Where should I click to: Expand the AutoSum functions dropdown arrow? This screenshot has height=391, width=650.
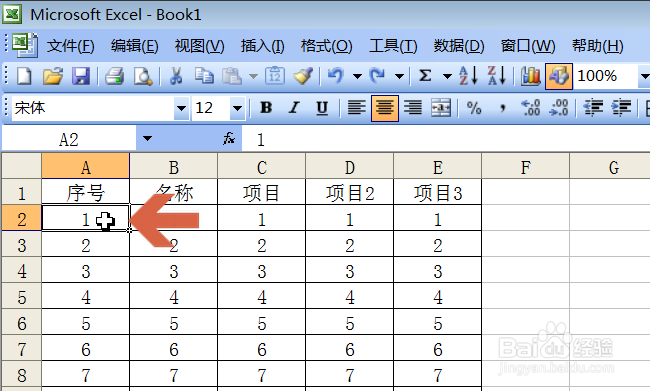pyautogui.click(x=447, y=76)
